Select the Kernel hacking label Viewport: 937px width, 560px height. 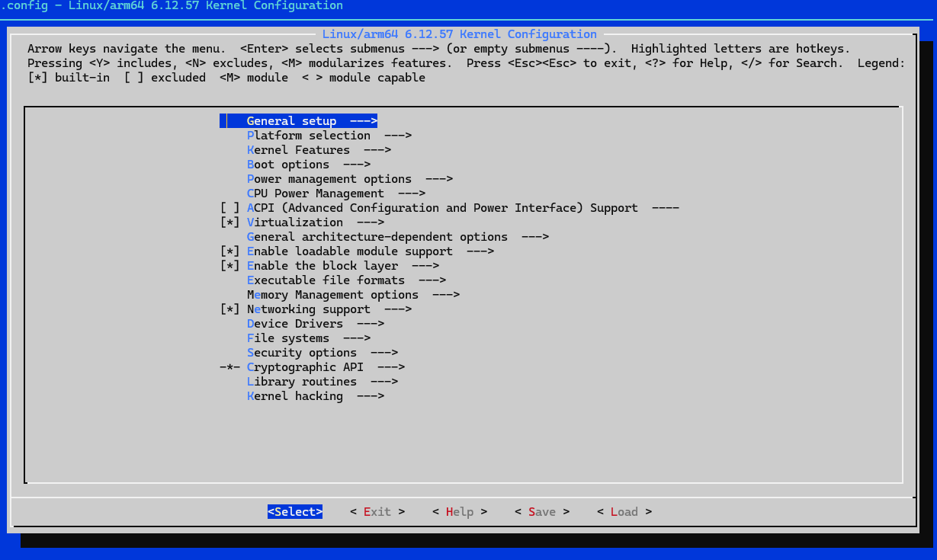295,396
